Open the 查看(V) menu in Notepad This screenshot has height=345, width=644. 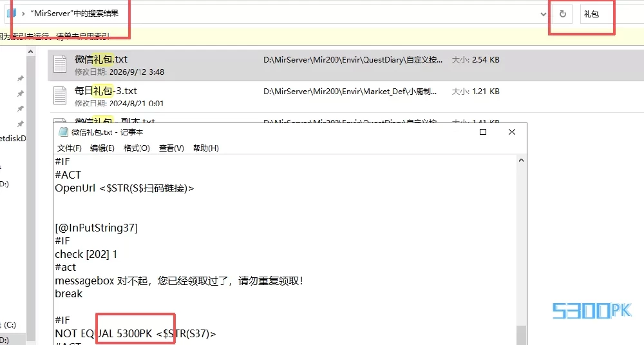(x=171, y=148)
